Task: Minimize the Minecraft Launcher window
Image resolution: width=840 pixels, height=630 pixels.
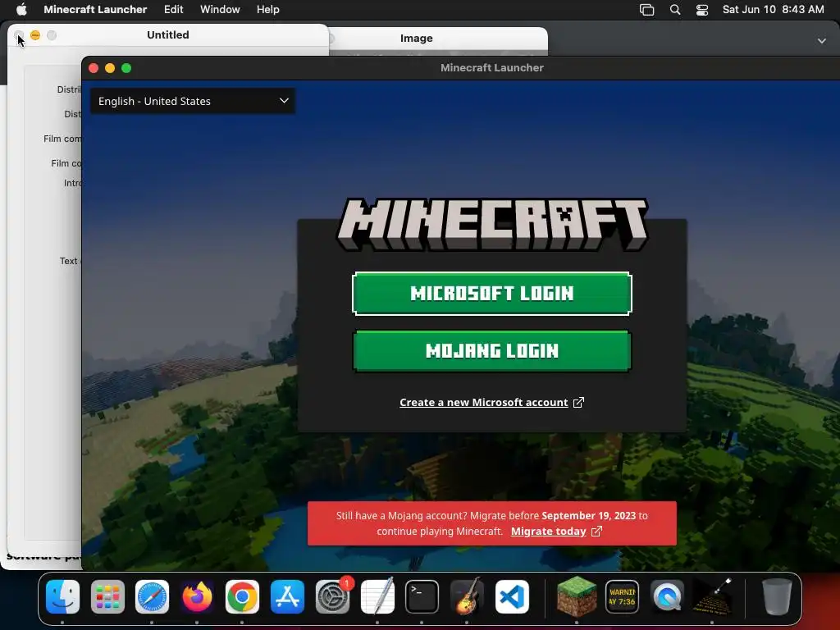Action: [110, 68]
